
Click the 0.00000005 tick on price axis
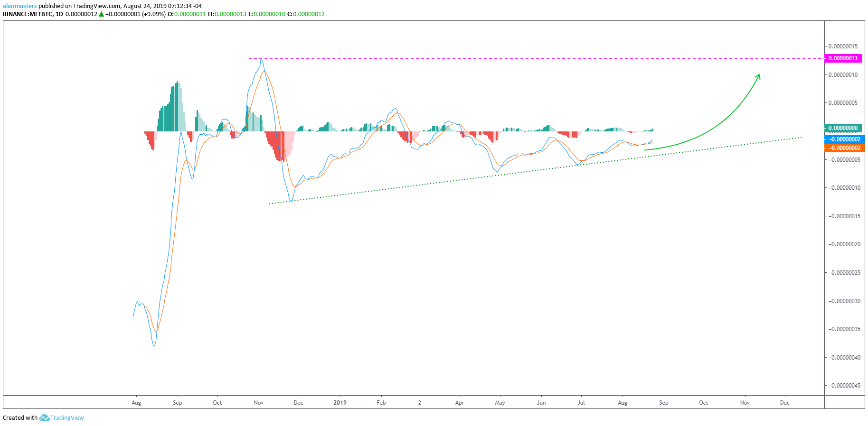843,103
